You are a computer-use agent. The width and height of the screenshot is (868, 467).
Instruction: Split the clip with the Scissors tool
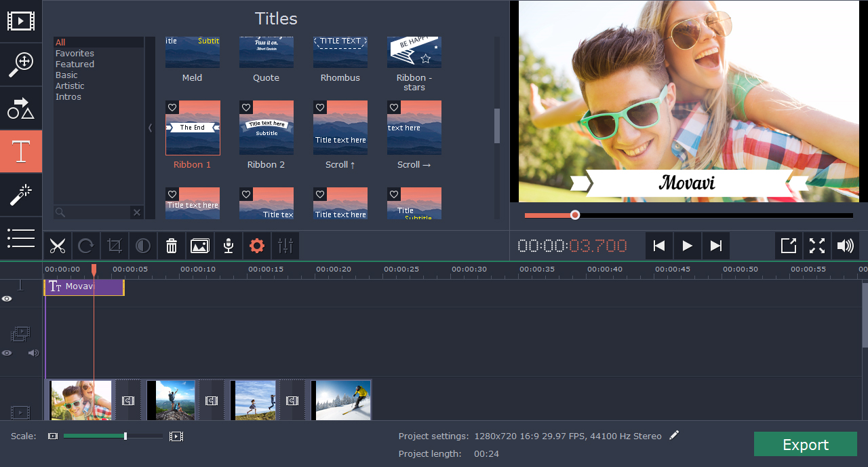tap(58, 246)
